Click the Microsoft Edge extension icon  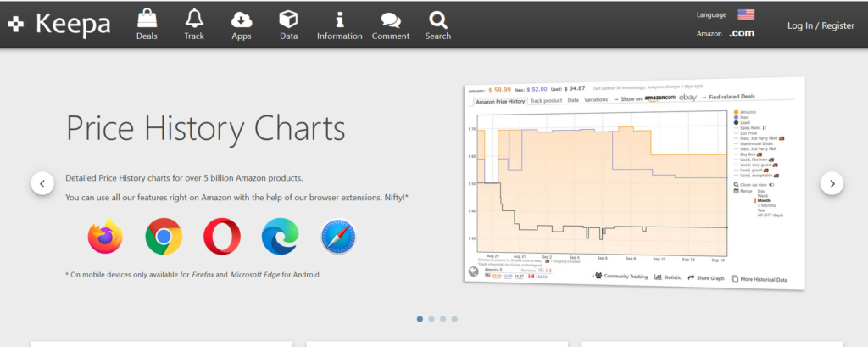click(280, 236)
